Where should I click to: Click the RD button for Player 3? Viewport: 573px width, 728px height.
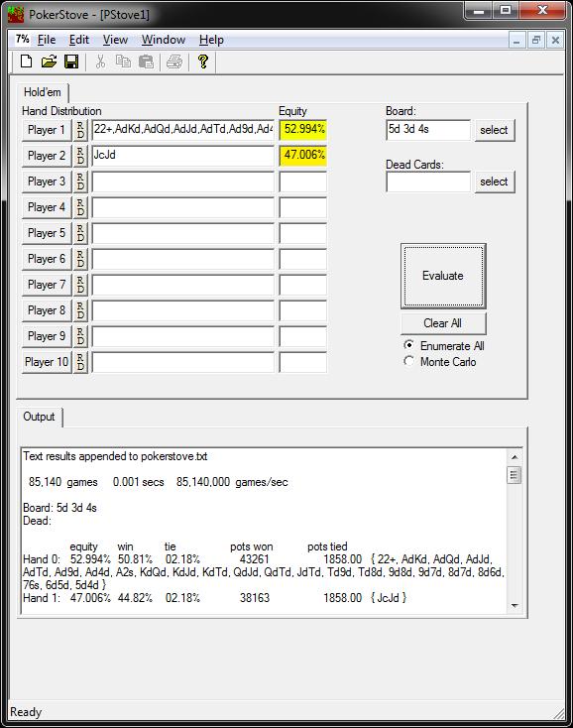pyautogui.click(x=80, y=182)
